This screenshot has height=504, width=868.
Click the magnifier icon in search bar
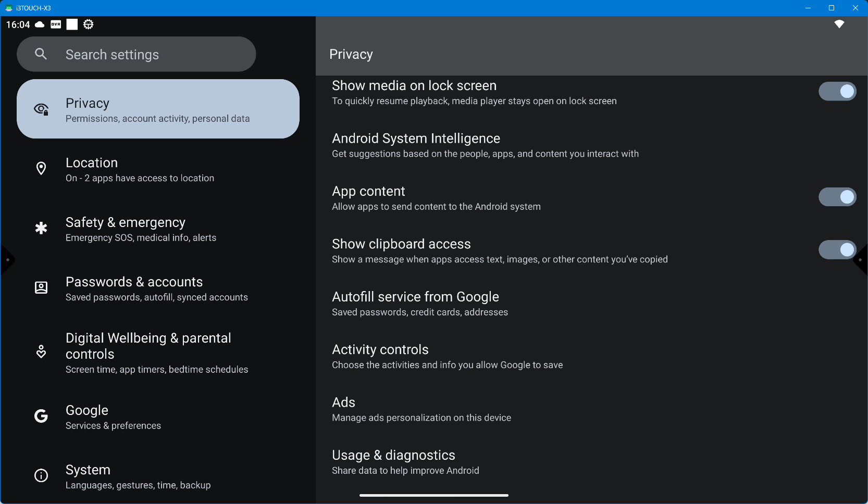click(41, 54)
